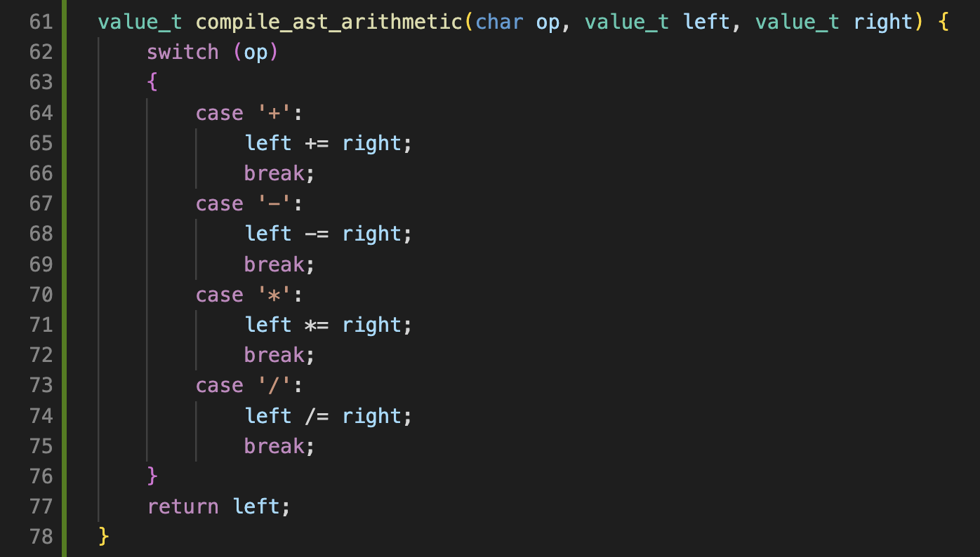The width and height of the screenshot is (980, 557).
Task: Click the '*' case literal on line 70
Action: (x=274, y=295)
